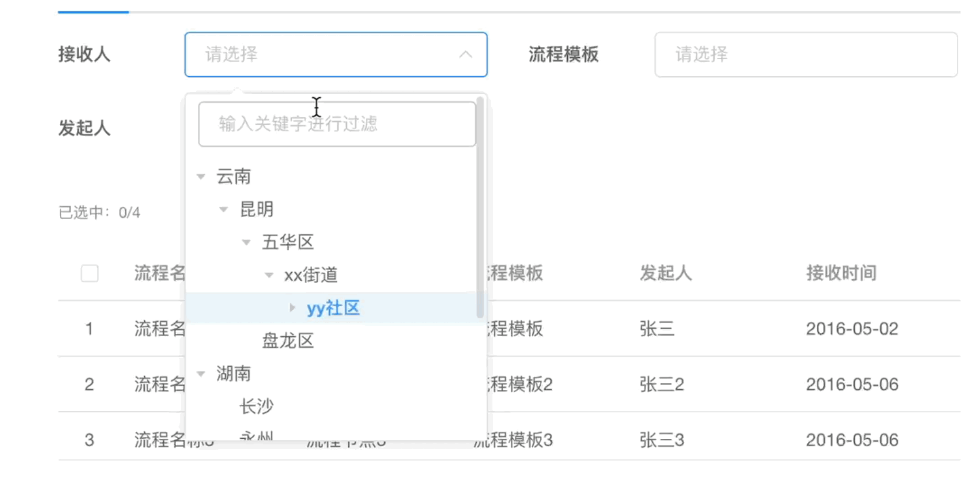Viewport: 980px width, 496px height.
Task: Select xx街道 in the tree
Action: (311, 276)
